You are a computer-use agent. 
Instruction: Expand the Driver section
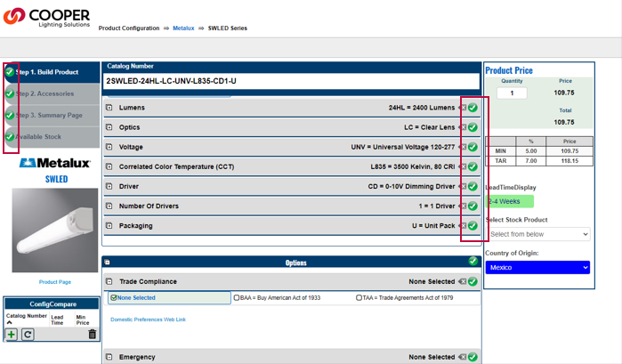(109, 186)
